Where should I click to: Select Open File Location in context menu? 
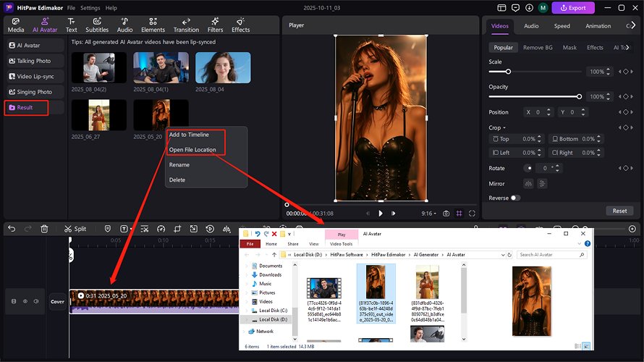pyautogui.click(x=192, y=150)
